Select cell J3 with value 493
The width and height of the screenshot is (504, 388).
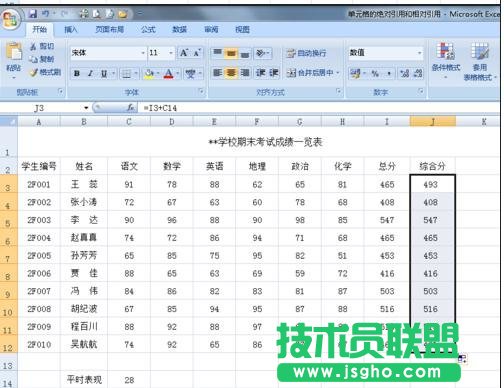pos(432,184)
